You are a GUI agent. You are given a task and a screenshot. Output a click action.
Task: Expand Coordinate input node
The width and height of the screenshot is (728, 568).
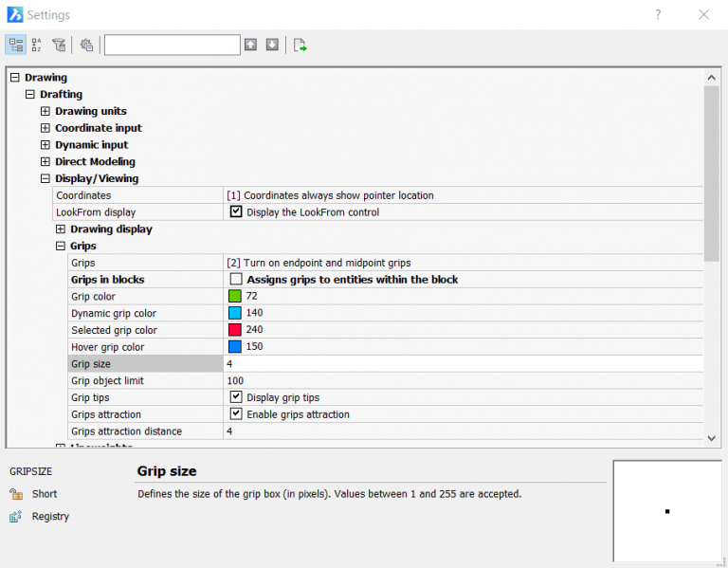45,128
